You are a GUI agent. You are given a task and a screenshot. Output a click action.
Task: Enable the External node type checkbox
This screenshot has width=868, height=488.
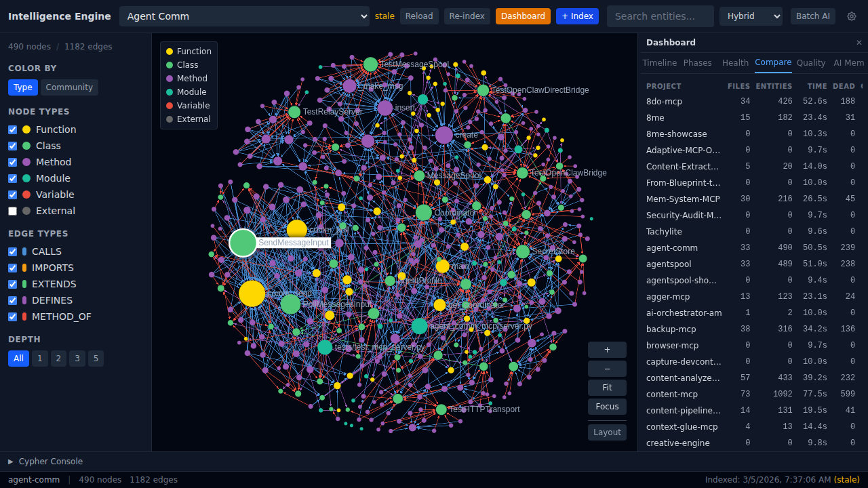click(x=12, y=211)
